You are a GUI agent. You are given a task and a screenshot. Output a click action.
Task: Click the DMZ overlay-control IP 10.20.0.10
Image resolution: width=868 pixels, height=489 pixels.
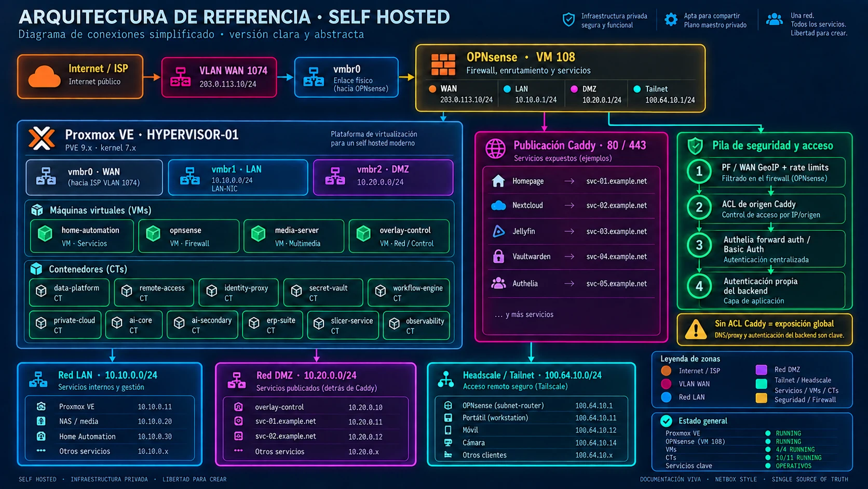point(365,407)
